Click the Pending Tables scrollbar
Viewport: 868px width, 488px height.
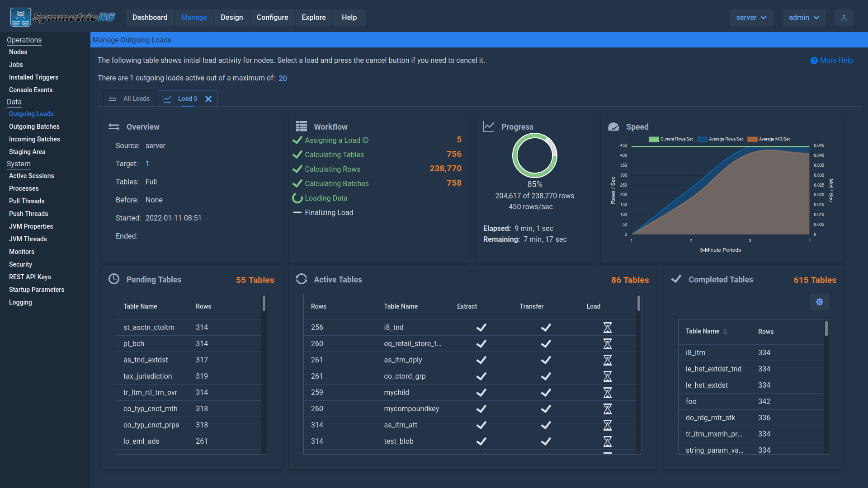click(264, 304)
